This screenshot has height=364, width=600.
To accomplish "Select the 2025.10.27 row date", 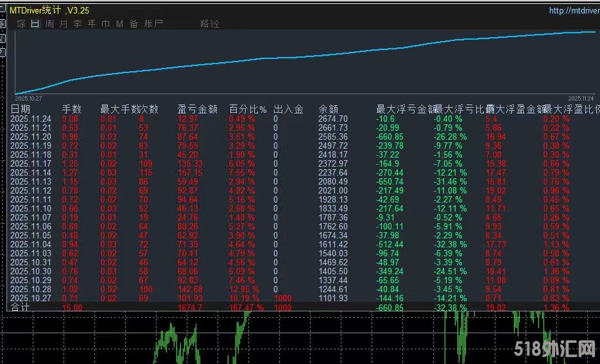I will tap(30, 298).
